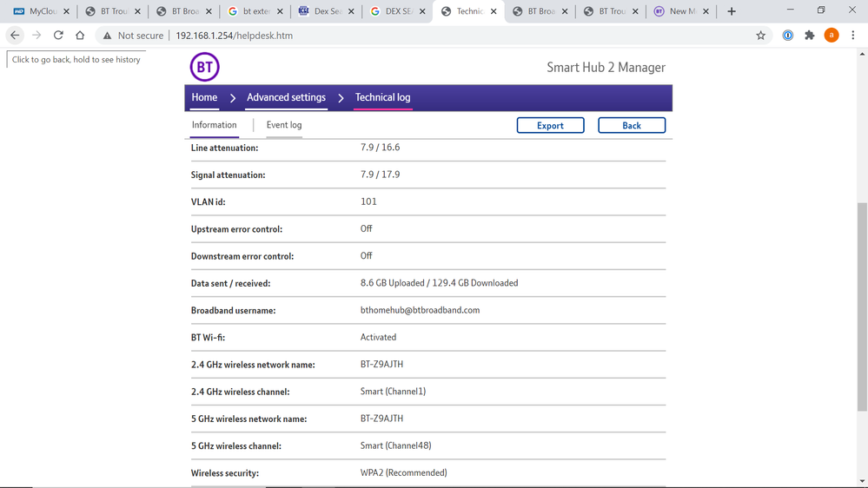Open a new tab with the plus button
This screenshot has width=868, height=488.
coord(732,11)
